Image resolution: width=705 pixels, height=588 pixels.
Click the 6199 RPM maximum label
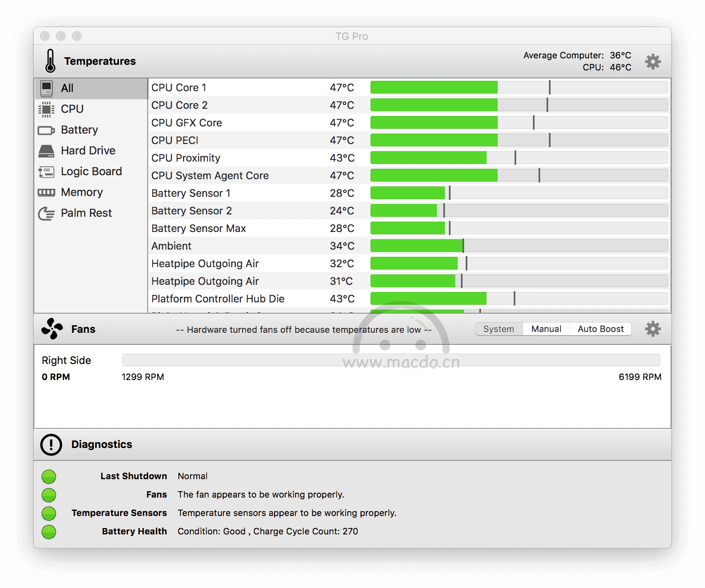[x=640, y=377]
